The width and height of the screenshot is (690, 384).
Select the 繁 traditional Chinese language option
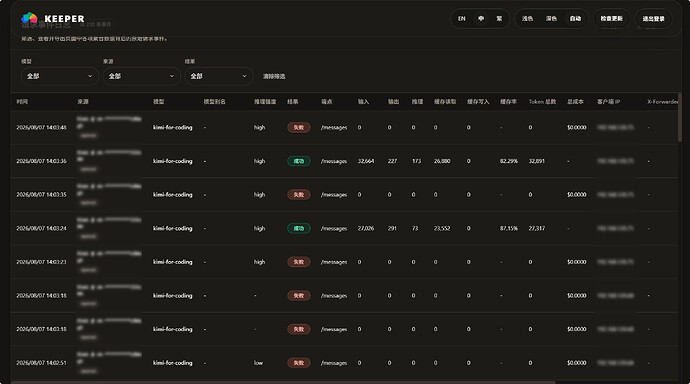point(499,18)
